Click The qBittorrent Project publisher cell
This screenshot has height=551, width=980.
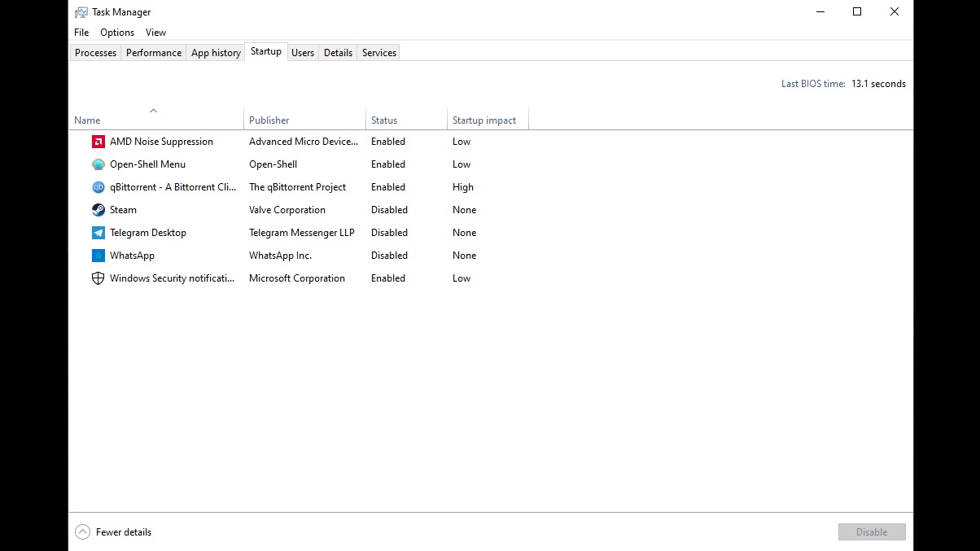298,187
